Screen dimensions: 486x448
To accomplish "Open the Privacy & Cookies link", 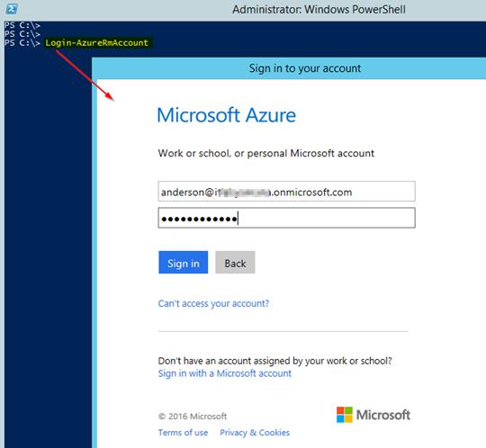I will [255, 433].
